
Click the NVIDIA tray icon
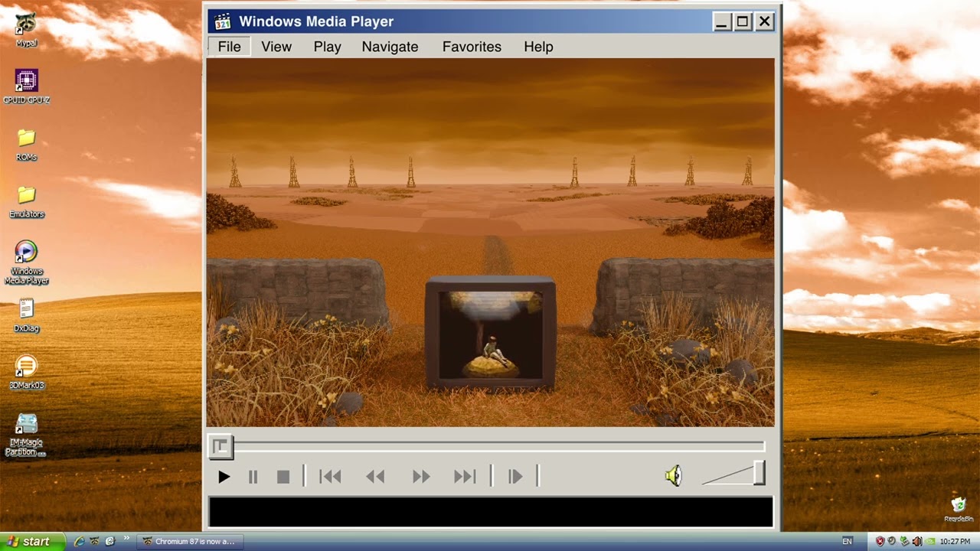[929, 541]
